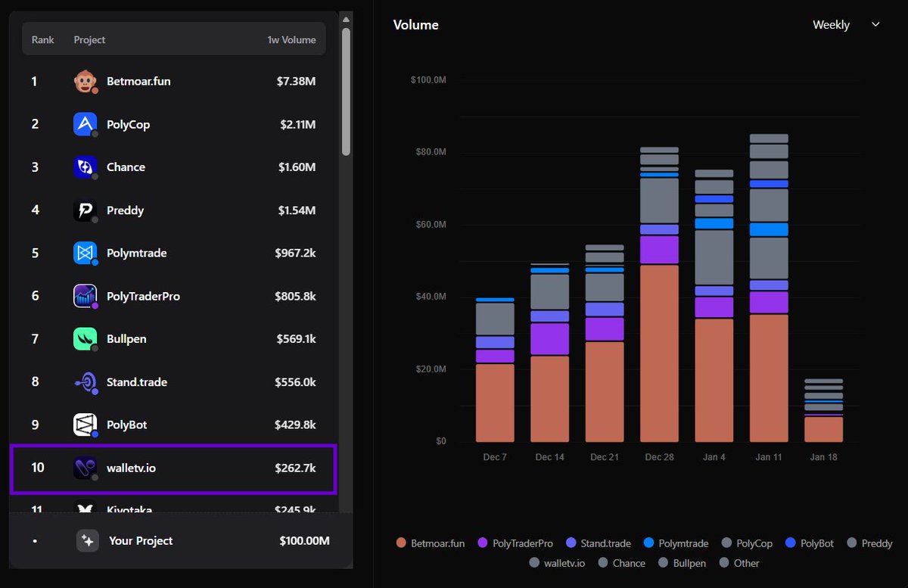Click the Betmoar.fun monkey icon

coord(84,81)
